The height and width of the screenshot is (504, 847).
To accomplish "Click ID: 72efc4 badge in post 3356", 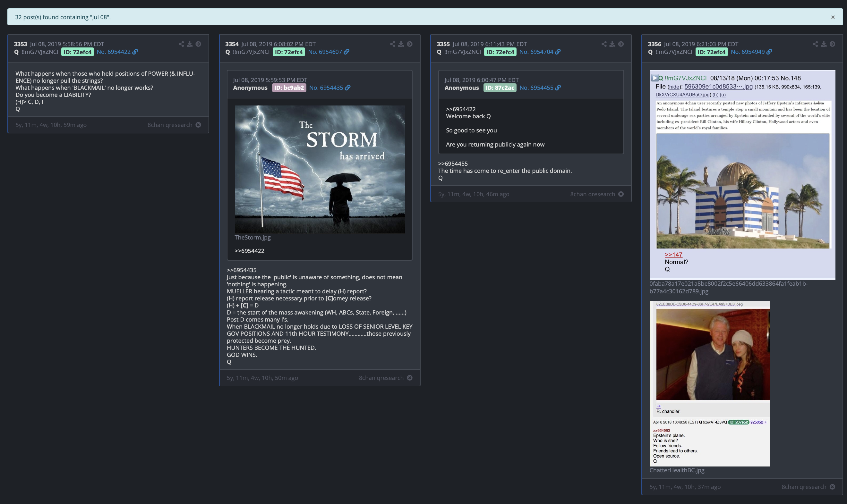I will click(x=711, y=52).
